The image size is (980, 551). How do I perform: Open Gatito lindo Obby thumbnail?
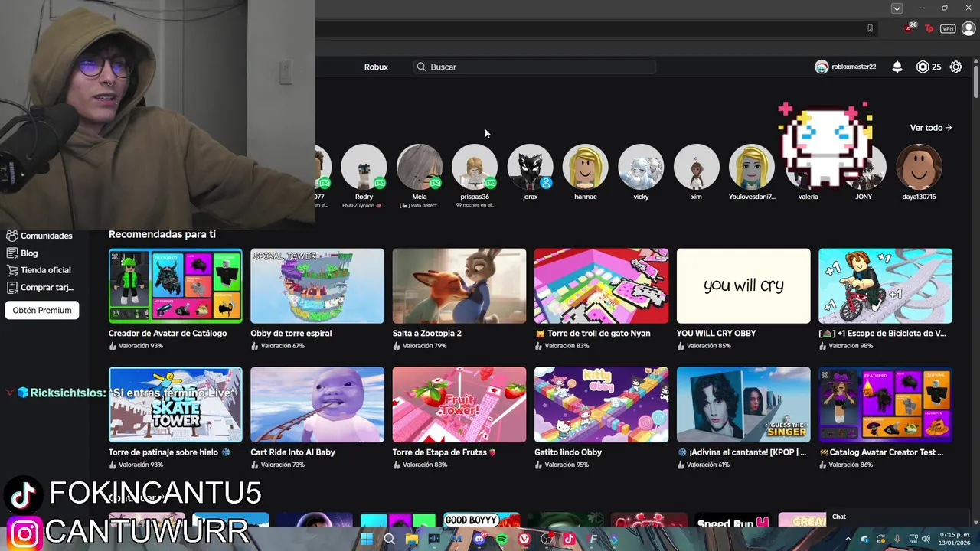(x=601, y=405)
